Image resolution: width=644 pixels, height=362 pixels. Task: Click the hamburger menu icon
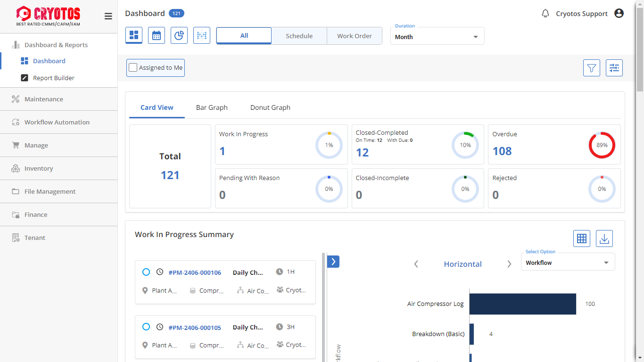(x=108, y=16)
